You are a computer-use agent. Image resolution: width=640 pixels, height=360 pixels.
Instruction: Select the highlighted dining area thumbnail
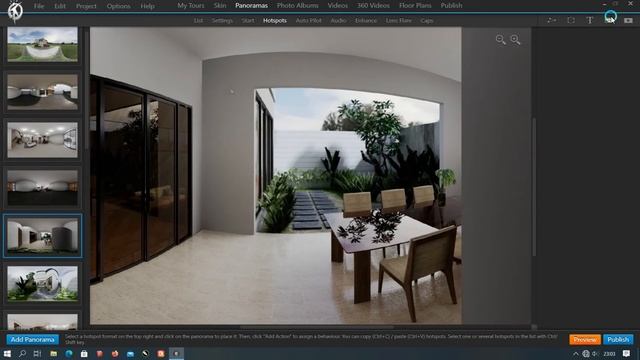[42, 236]
